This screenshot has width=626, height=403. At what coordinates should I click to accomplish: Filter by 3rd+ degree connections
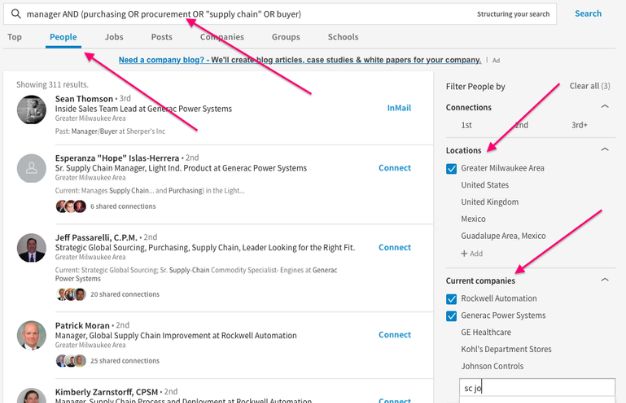point(579,125)
